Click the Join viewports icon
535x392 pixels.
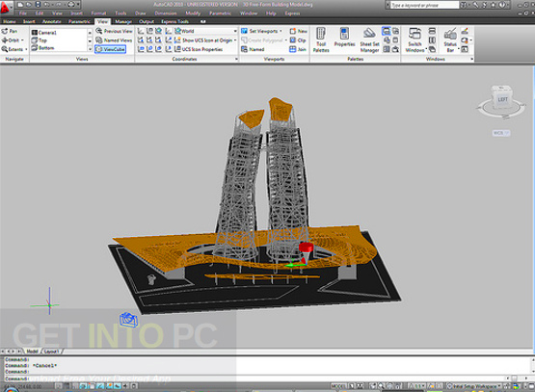point(293,49)
